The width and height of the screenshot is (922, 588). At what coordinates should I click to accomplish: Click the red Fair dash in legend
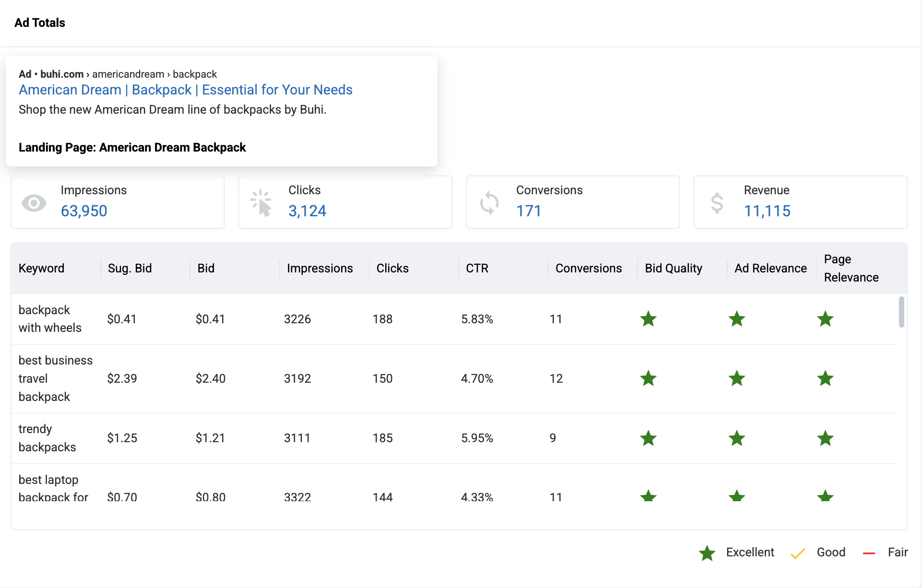pyautogui.click(x=869, y=553)
